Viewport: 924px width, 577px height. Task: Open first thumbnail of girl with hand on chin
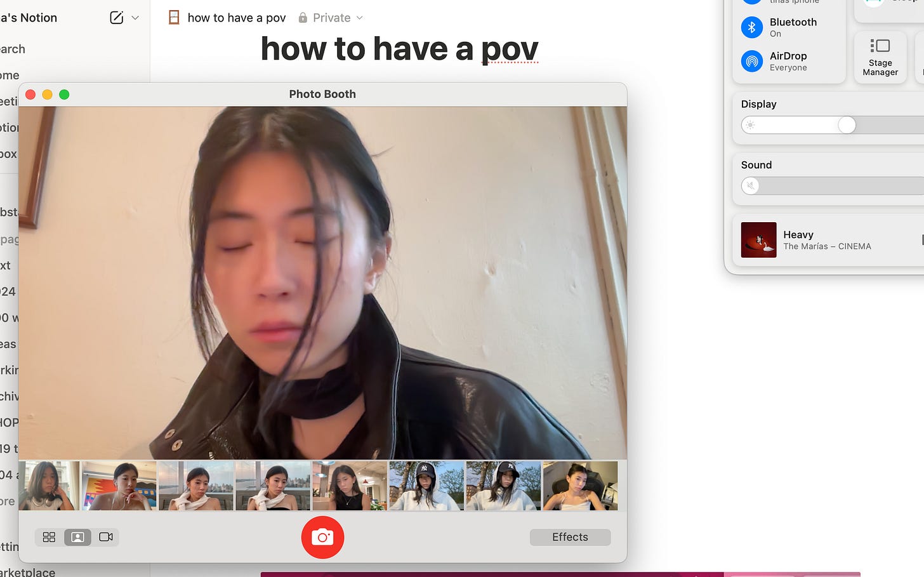click(49, 486)
